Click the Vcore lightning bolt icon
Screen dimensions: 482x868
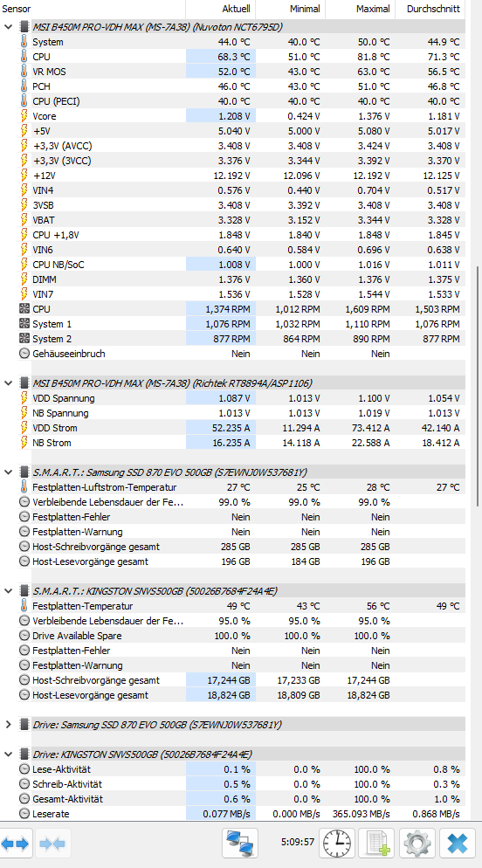tap(24, 116)
